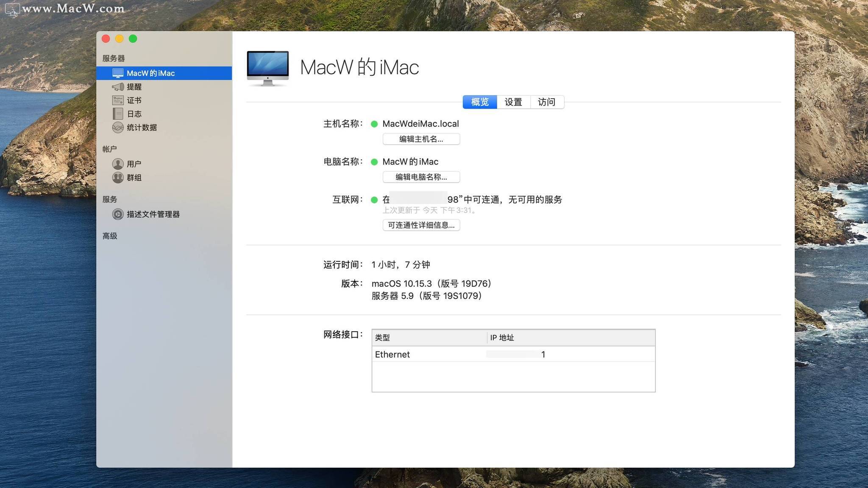The image size is (868, 488).
Task: Click the 服务器 sidebar section header
Action: [114, 58]
